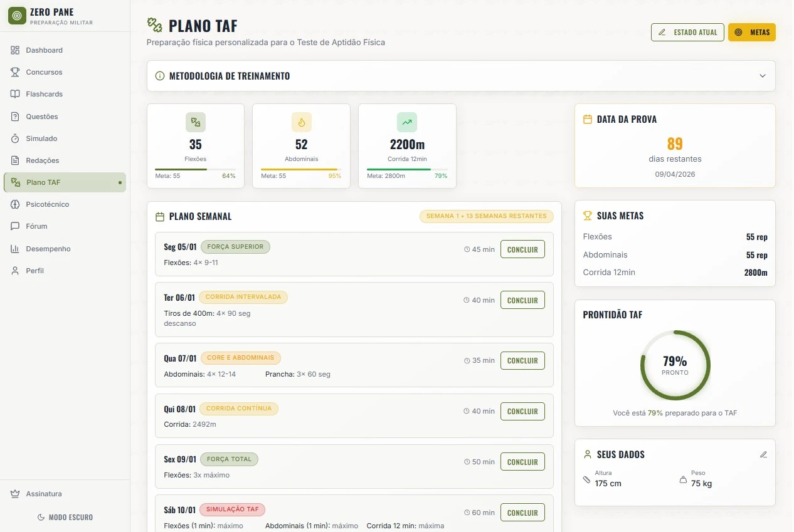The width and height of the screenshot is (794, 532).
Task: Go to Flashcards in the sidebar
Action: [x=44, y=94]
